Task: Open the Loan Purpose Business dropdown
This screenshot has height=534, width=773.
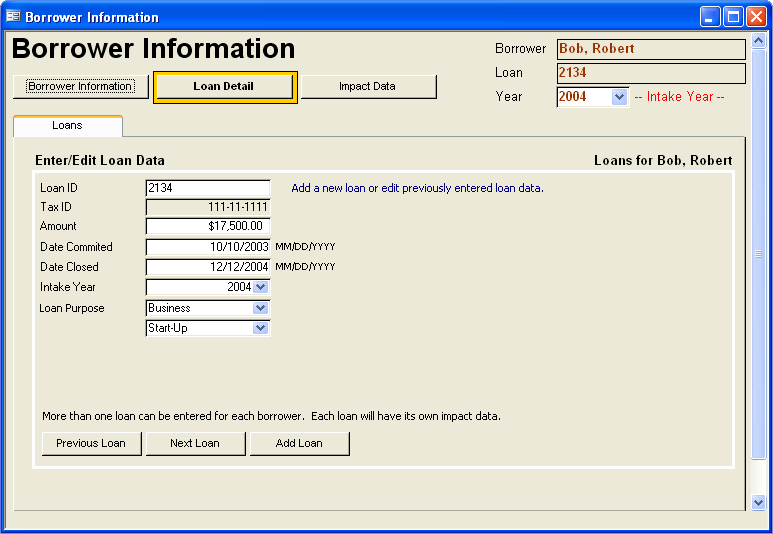Action: point(261,308)
